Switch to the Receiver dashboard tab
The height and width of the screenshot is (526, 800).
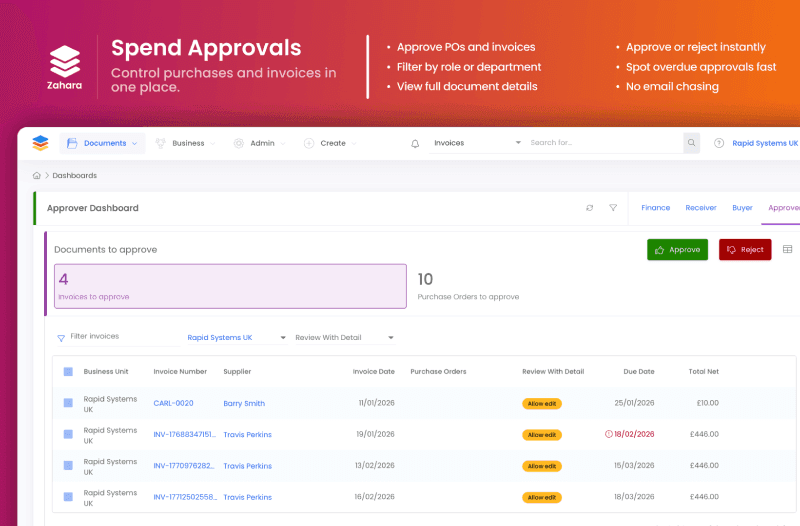701,208
